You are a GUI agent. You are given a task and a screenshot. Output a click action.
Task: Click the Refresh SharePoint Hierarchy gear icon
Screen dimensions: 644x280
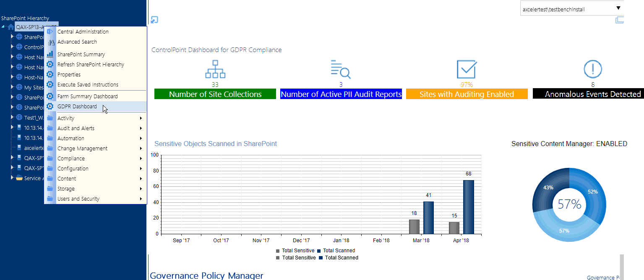pyautogui.click(x=50, y=64)
